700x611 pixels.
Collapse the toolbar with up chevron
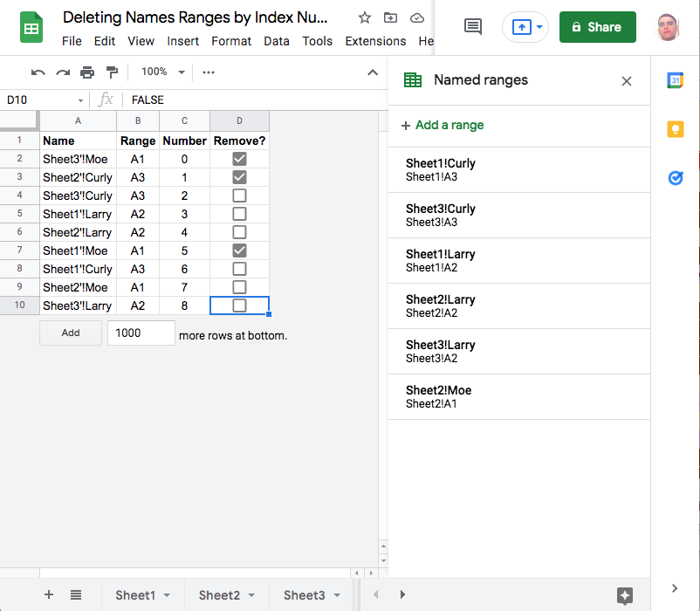[x=373, y=72]
